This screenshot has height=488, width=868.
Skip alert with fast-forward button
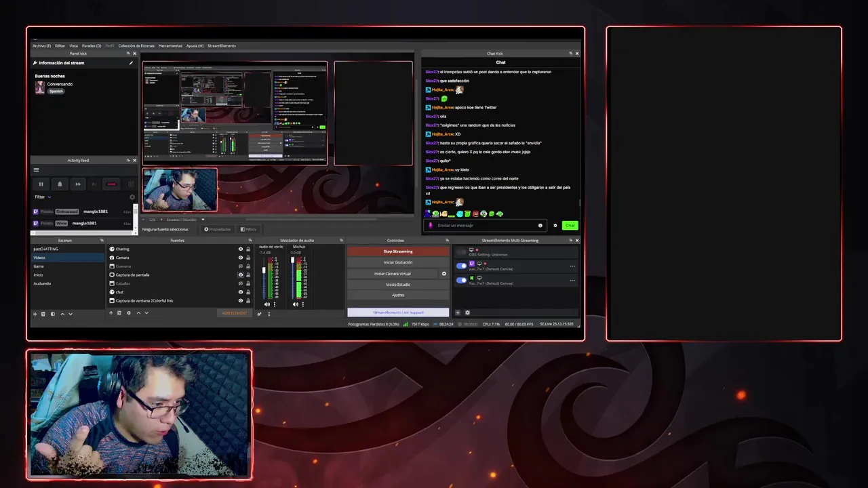coord(78,184)
